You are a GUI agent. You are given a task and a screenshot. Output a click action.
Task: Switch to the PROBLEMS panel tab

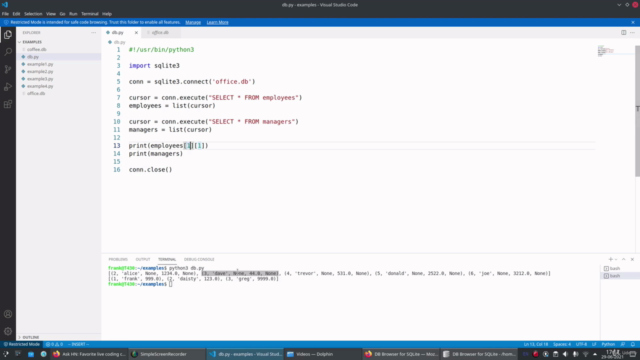coord(118,259)
